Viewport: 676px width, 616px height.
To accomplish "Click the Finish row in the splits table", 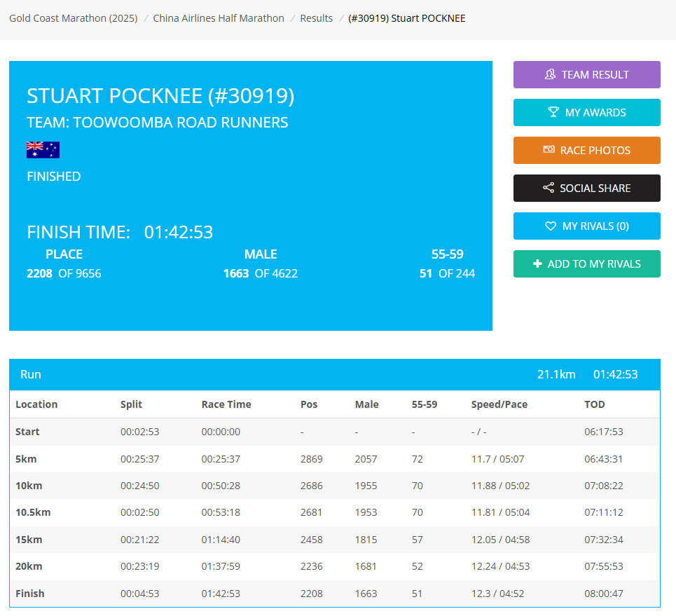I will pos(334,594).
